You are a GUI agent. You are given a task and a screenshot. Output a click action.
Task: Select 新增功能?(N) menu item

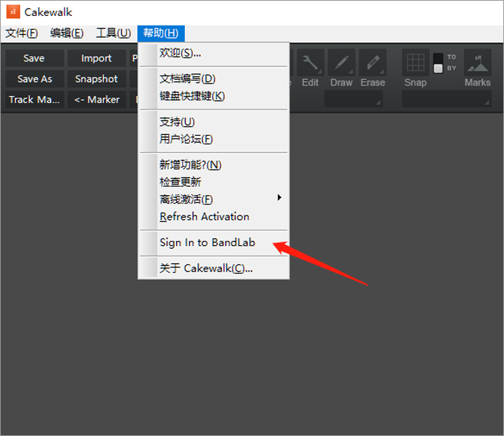pos(214,165)
